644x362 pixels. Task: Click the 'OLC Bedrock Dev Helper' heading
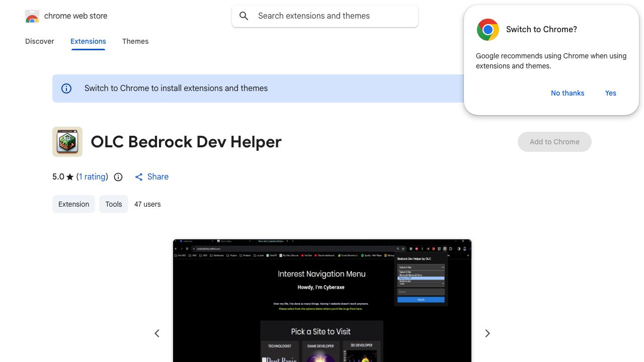[x=186, y=142]
